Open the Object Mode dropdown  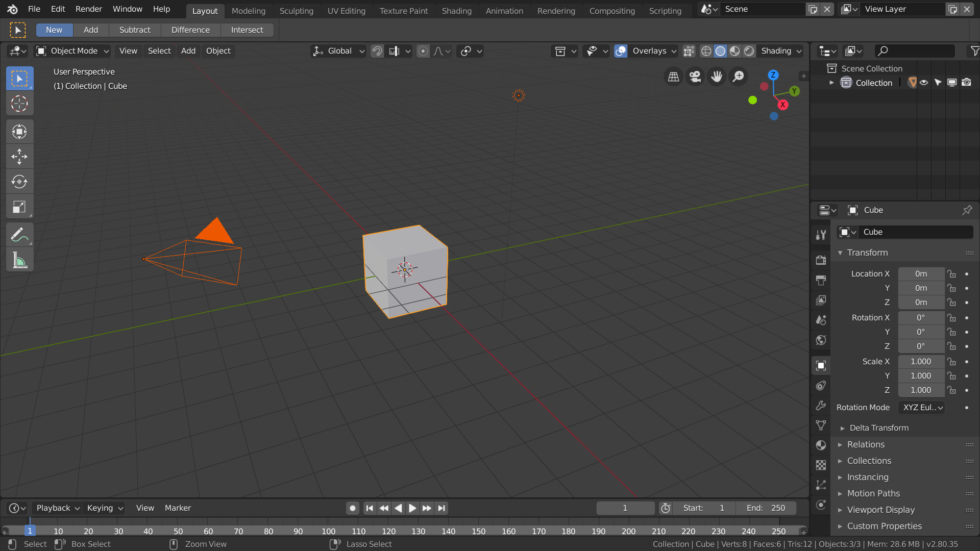point(72,51)
